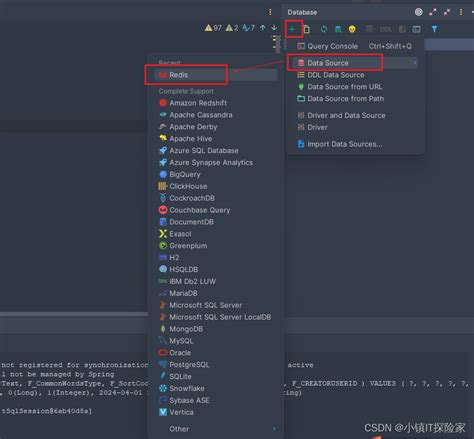
Task: Click console text 'tSqlSession@6ab40d8a]'
Action: (x=46, y=411)
